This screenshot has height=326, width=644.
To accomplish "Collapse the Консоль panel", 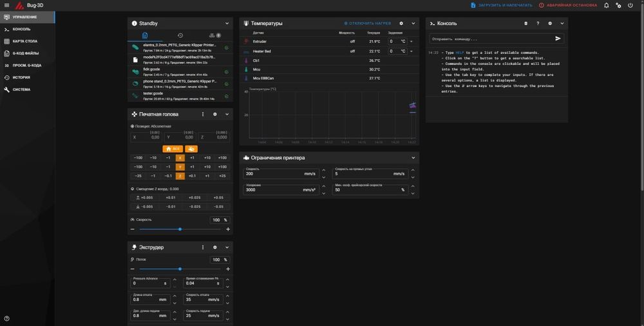I will [562, 23].
